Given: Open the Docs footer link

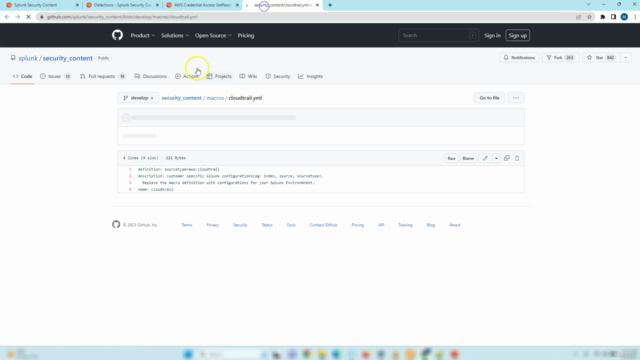Looking at the screenshot, I should click(291, 225).
